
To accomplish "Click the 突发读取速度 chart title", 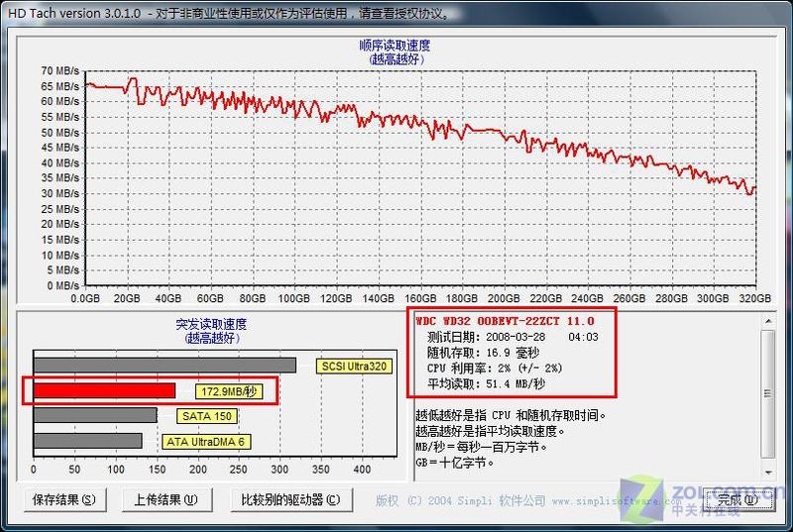I will [211, 324].
